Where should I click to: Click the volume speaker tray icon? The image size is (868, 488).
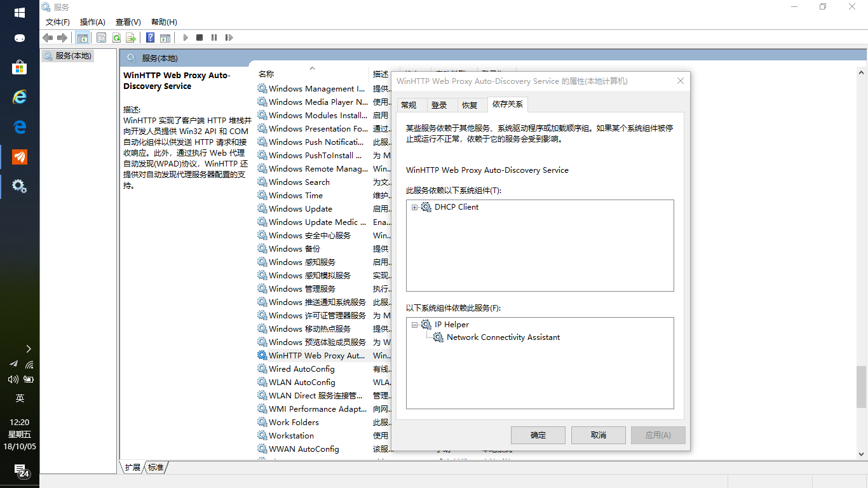pos(13,379)
